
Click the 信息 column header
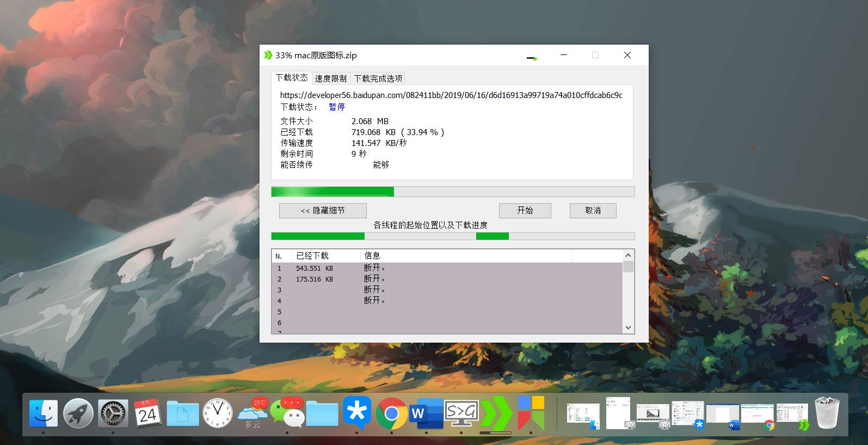[x=466, y=255]
